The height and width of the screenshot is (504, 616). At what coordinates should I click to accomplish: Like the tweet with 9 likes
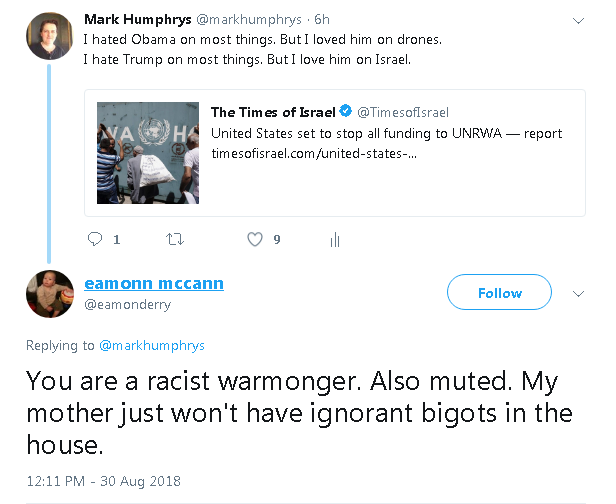pos(255,239)
